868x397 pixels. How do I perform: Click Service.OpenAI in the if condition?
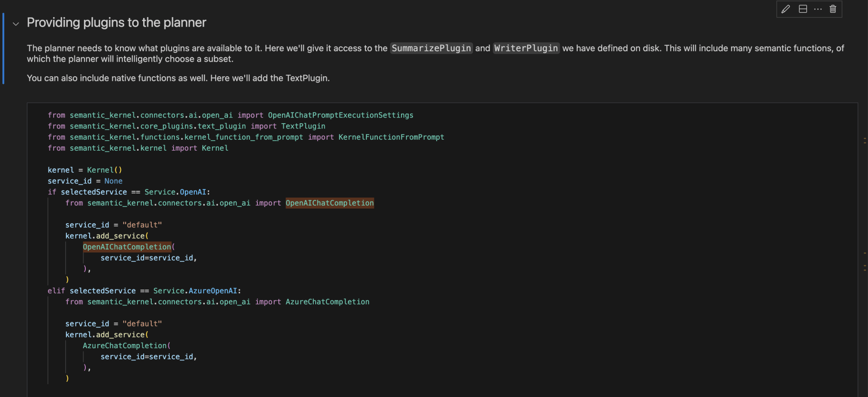pyautogui.click(x=175, y=192)
